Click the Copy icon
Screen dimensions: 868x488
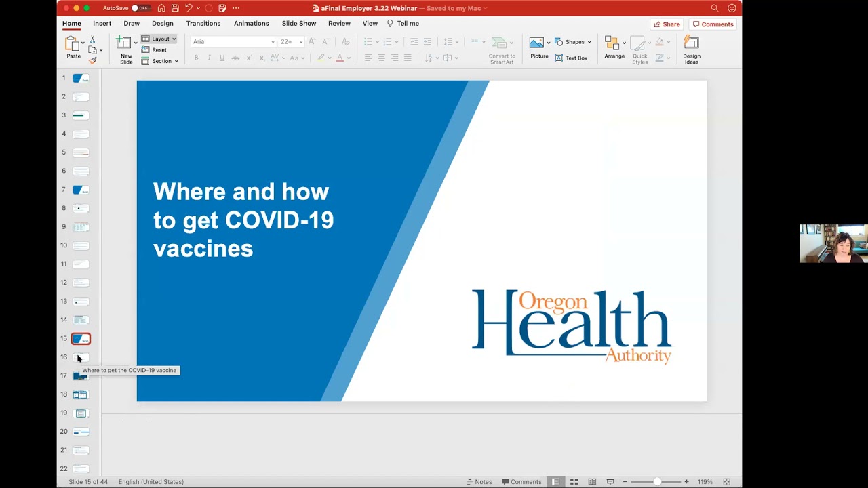point(92,50)
